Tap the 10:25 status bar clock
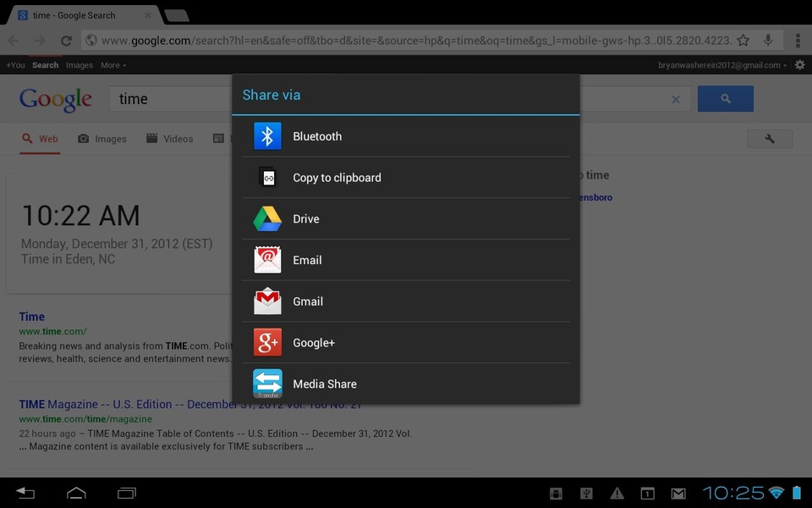This screenshot has width=812, height=508. (x=732, y=493)
